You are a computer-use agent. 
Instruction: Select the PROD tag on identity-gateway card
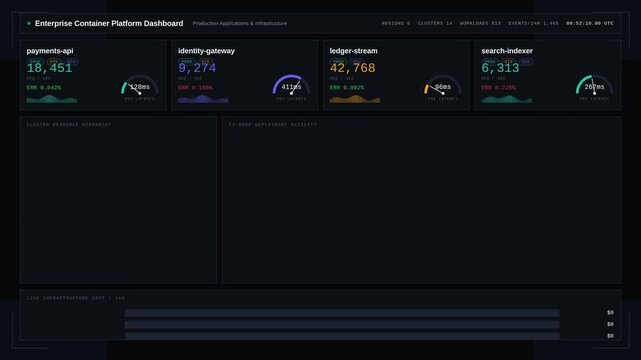coord(187,61)
